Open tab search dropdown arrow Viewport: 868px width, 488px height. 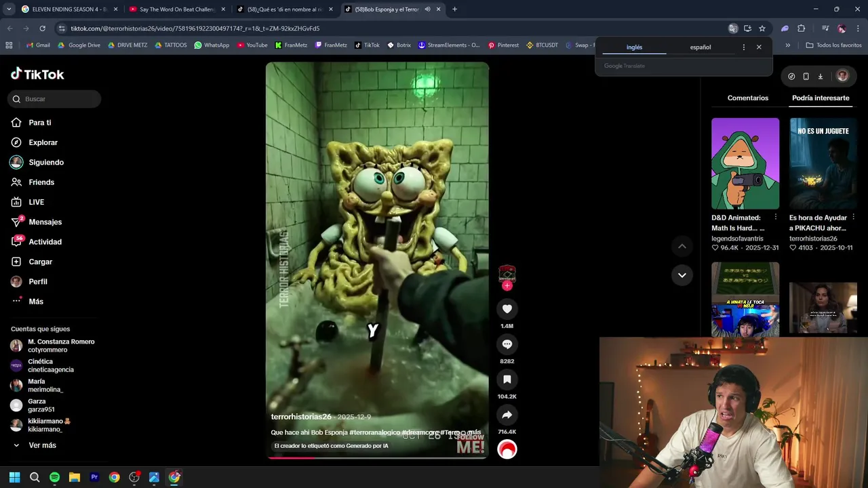pos(8,9)
